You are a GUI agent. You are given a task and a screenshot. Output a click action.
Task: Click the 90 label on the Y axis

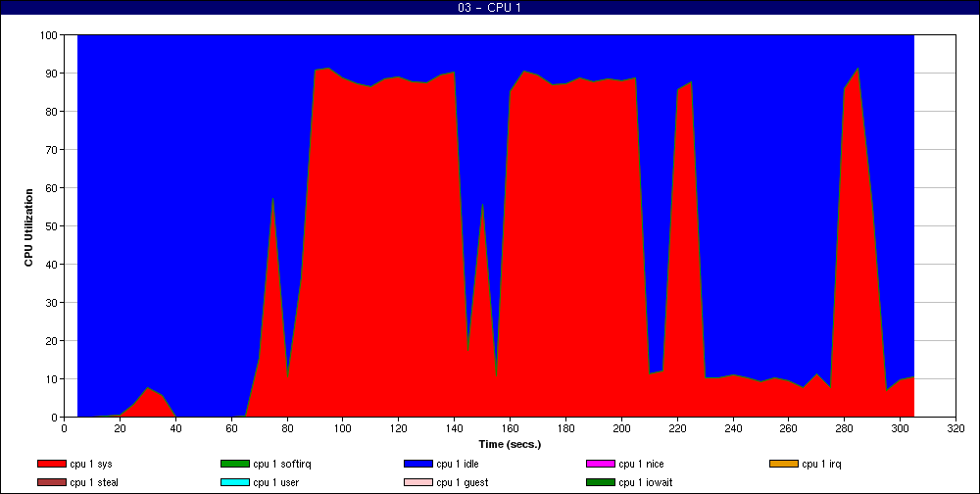point(53,74)
